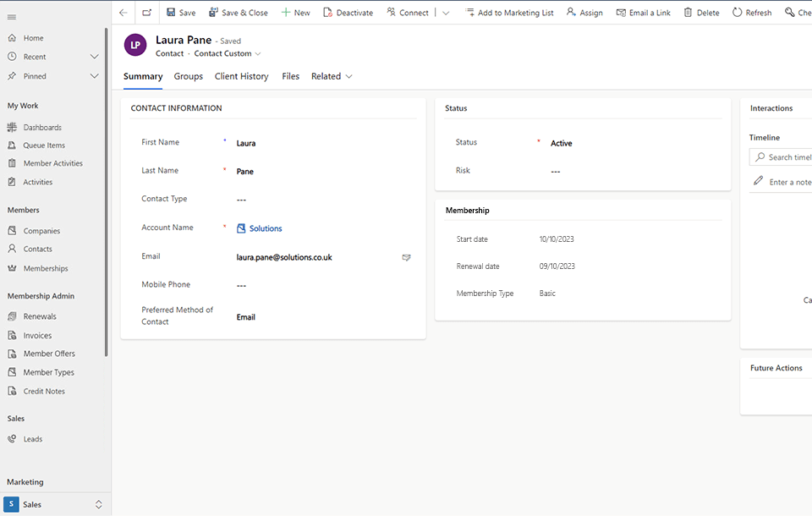This screenshot has height=516, width=812.
Task: Expand the Pinned section in sidebar
Action: (95, 76)
